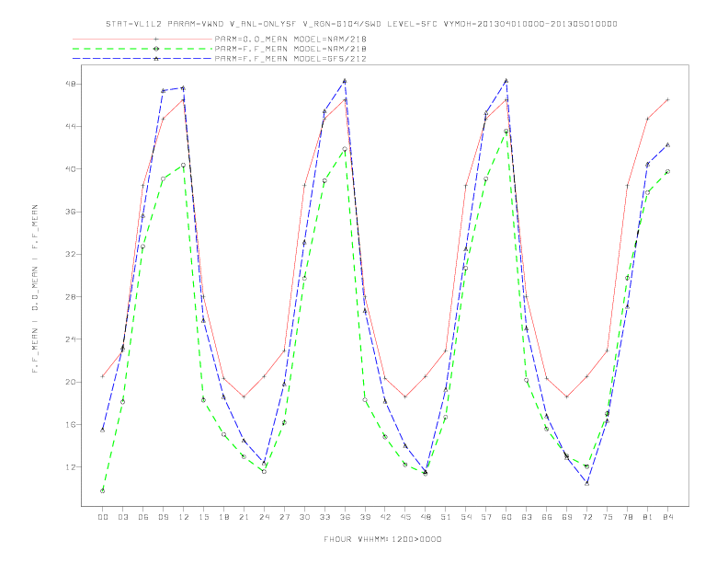Viewport: 728px width, 563px height.
Task: Click red plus data point at FHOUR 00
Action: click(103, 376)
